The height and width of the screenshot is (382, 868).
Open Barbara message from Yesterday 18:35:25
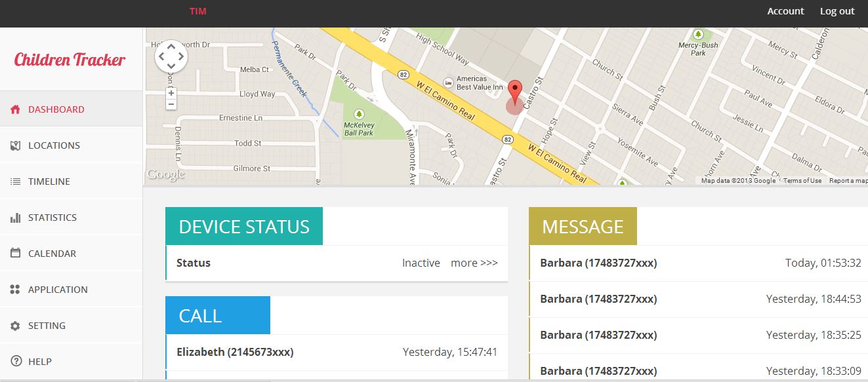tap(698, 335)
